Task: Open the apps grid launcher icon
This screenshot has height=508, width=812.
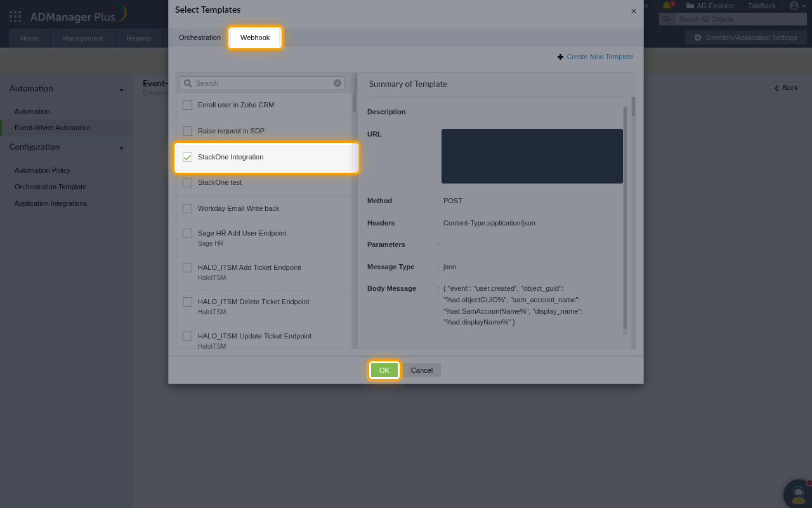Action: 15,16
